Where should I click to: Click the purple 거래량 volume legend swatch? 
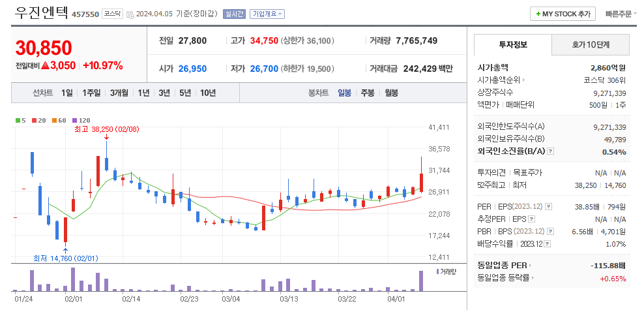[x=438, y=271]
